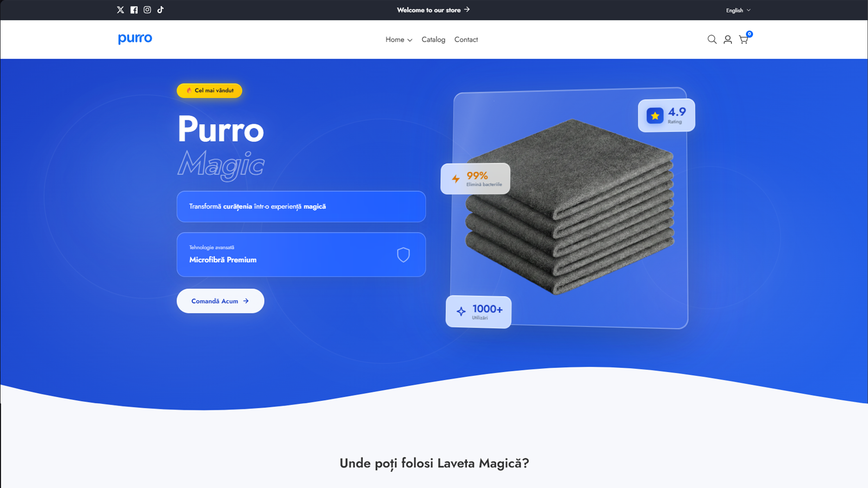Click the Welcome to our store announcement link
Screen dimensions: 868x488
tap(433, 10)
